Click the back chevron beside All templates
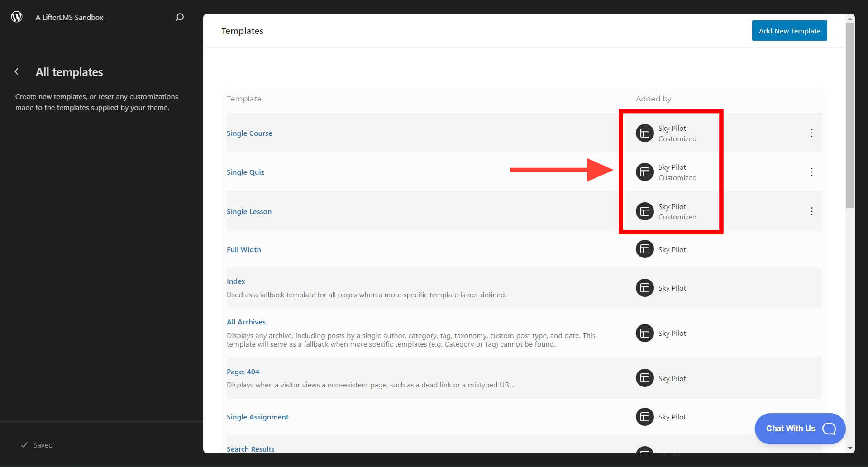The width and height of the screenshot is (868, 467). coord(16,71)
